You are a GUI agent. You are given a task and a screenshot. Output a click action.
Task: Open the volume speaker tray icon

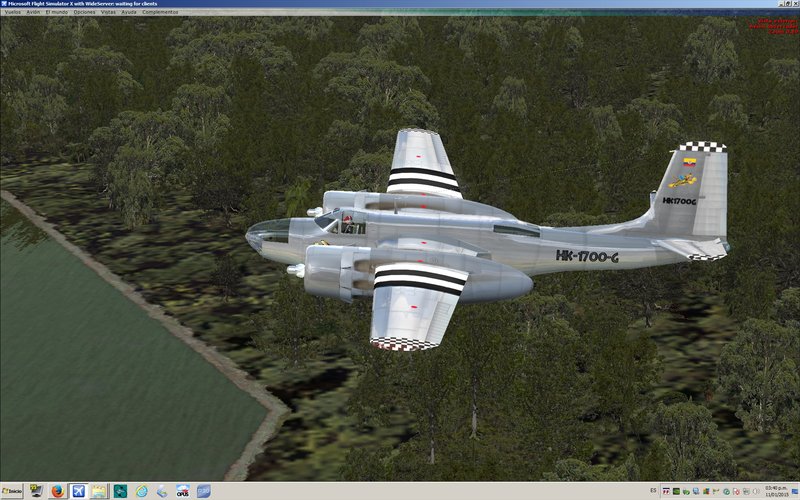pyautogui.click(x=757, y=491)
